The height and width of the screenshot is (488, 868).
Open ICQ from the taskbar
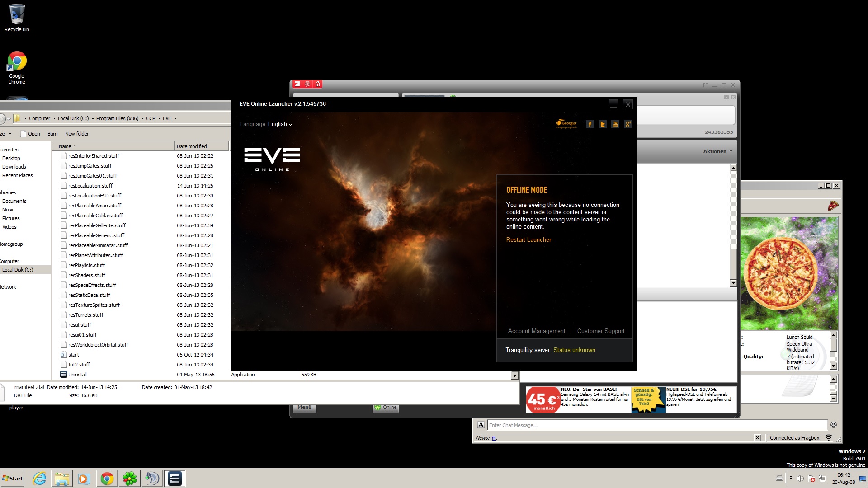pos(129,479)
